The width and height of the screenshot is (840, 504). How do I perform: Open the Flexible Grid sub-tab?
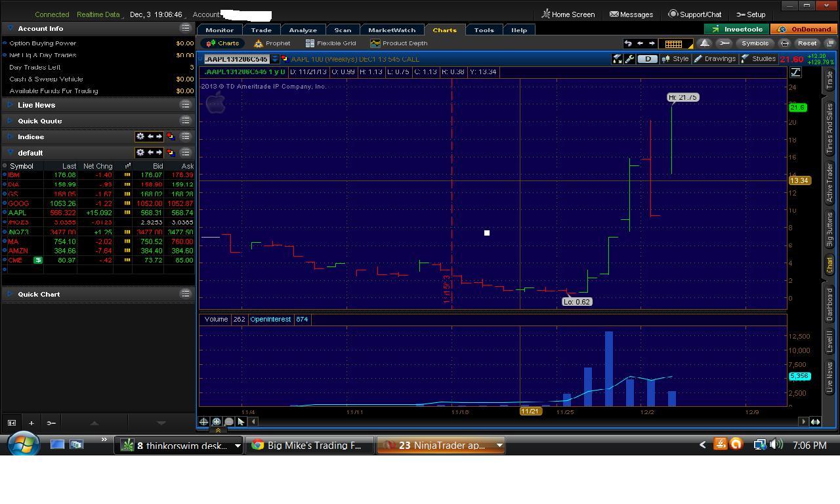click(331, 43)
